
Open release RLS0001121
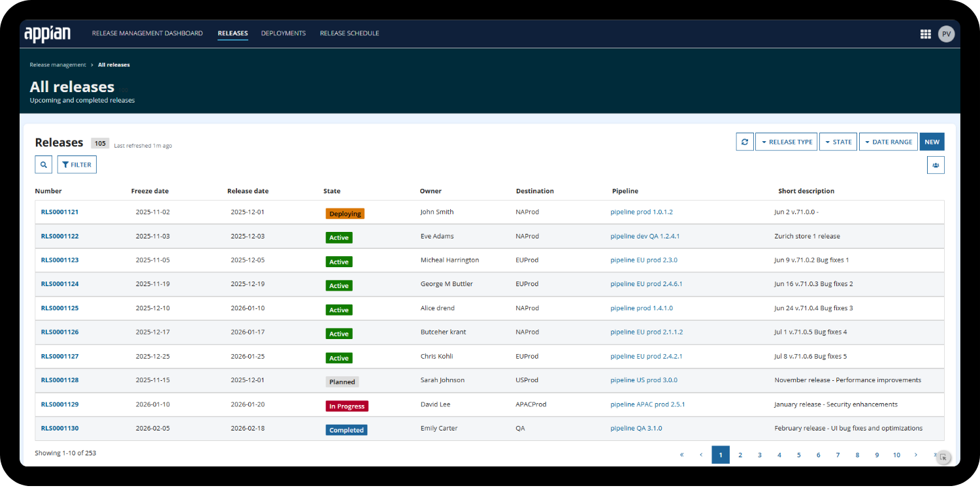tap(60, 212)
